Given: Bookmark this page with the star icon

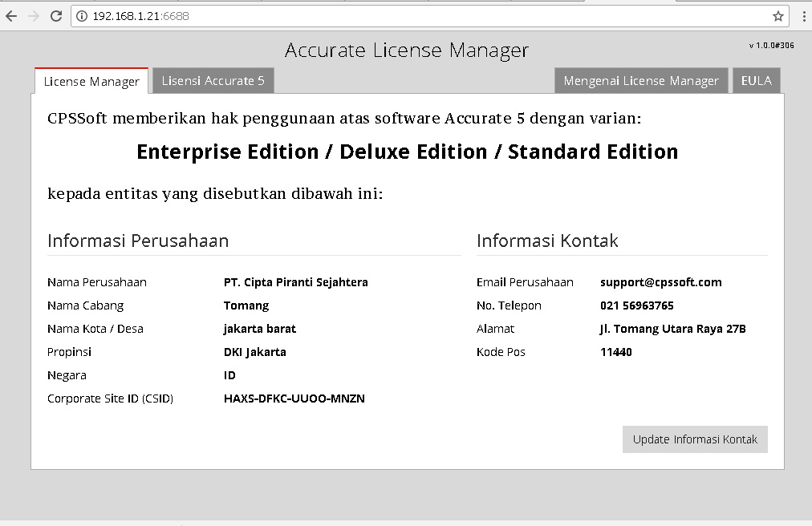Looking at the screenshot, I should click(777, 16).
